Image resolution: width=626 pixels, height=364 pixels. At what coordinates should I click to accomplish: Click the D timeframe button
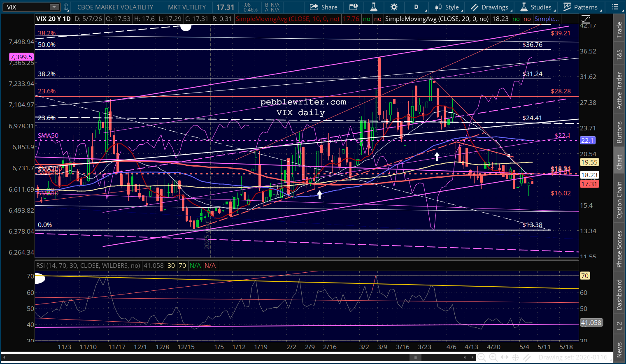(416, 7)
